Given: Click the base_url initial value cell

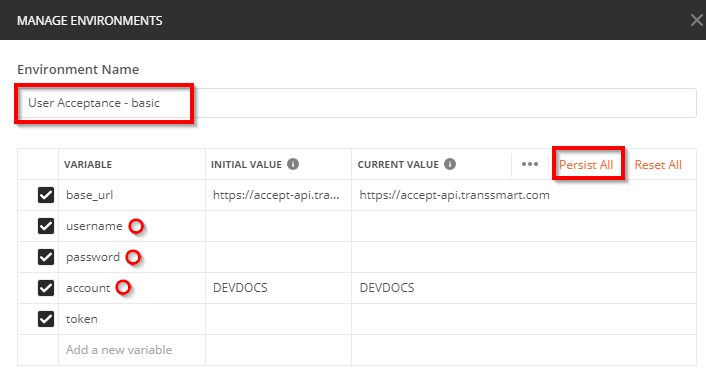Looking at the screenshot, I should click(x=278, y=195).
